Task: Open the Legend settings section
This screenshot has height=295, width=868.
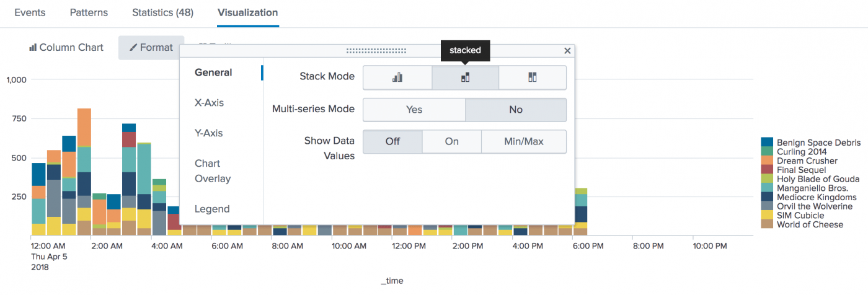Action: tap(212, 209)
